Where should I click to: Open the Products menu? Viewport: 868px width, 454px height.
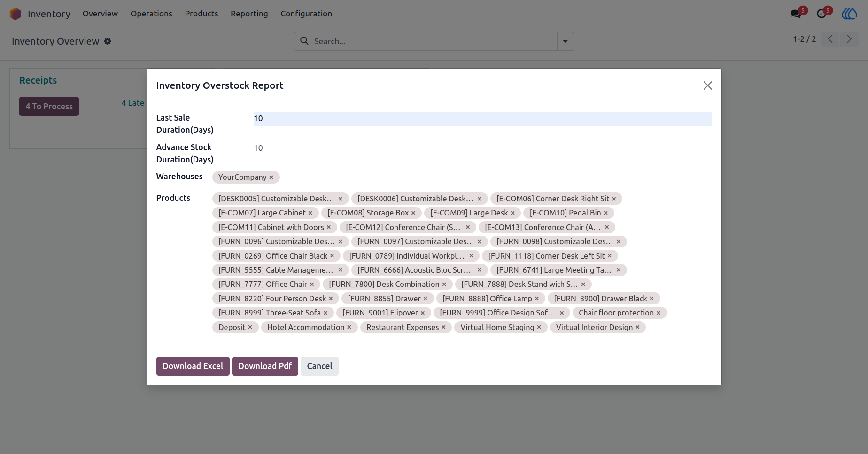tap(201, 14)
